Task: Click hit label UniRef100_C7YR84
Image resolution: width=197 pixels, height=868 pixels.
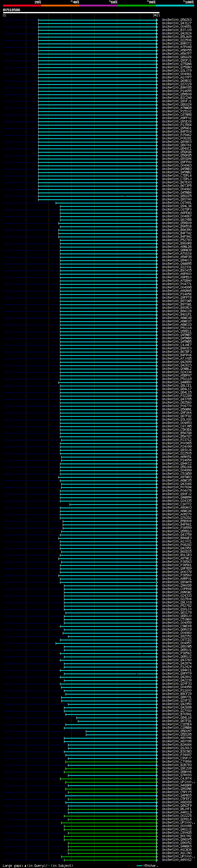Action: (177, 761)
